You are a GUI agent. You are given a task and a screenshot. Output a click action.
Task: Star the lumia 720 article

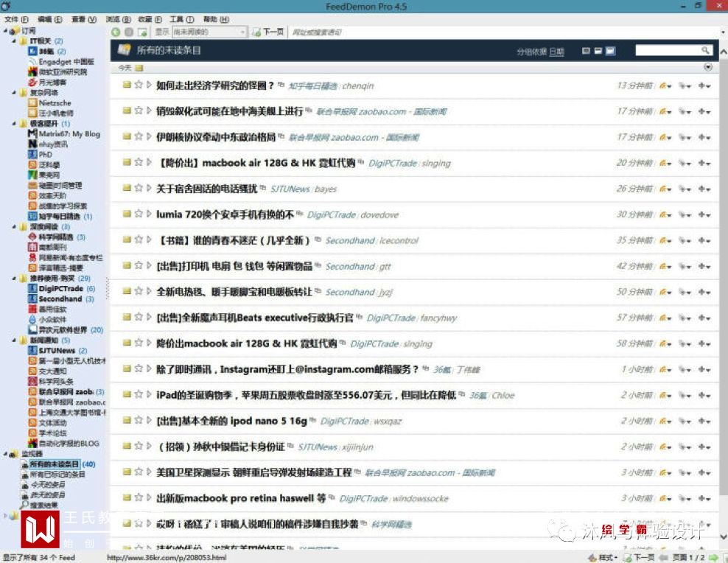click(139, 214)
